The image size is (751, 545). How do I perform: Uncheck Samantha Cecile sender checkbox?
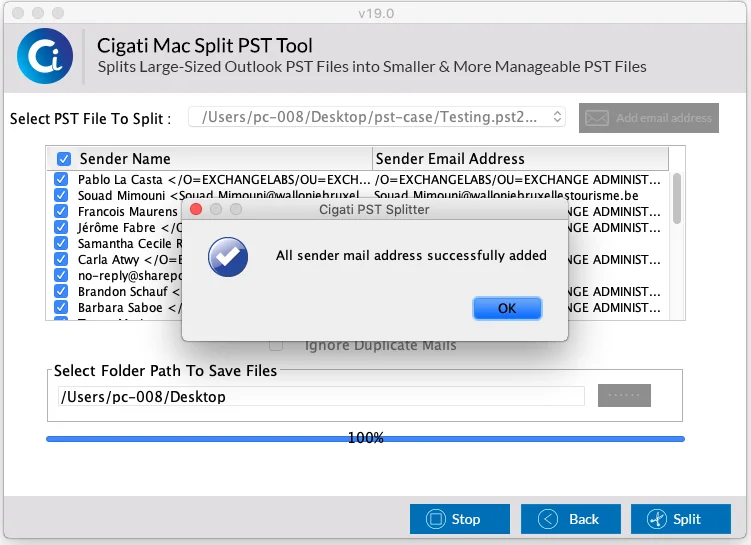pos(61,243)
